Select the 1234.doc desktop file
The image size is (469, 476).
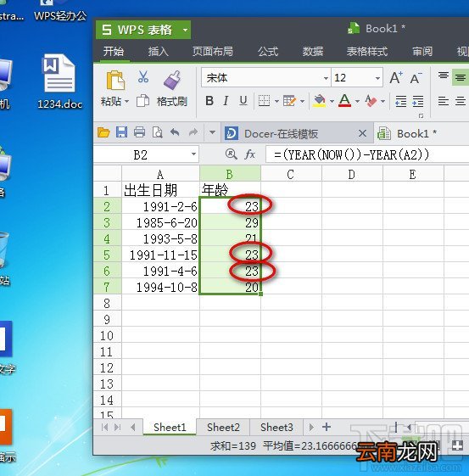59,81
